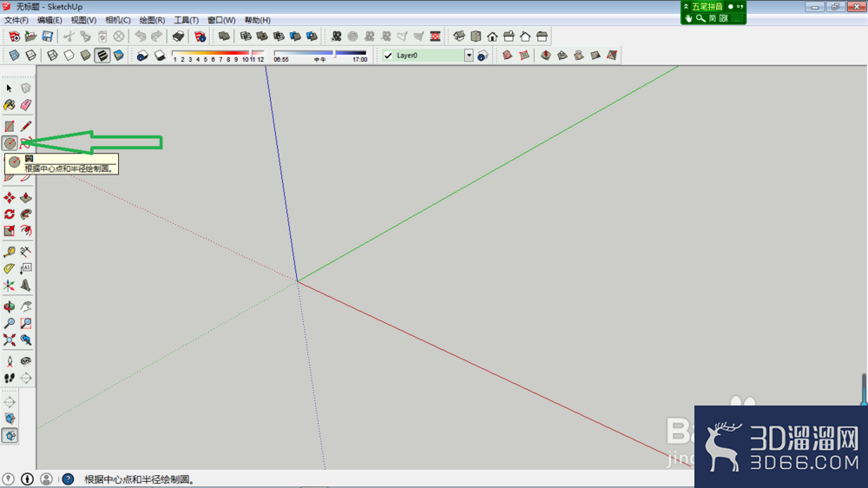
Task: Select the Protractor tool
Action: coord(10,268)
